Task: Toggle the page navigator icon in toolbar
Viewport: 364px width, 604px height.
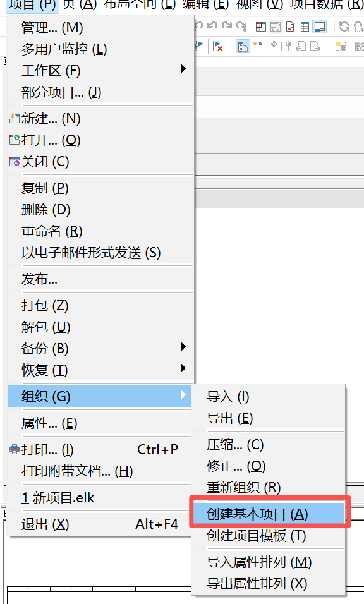Action: (x=242, y=47)
